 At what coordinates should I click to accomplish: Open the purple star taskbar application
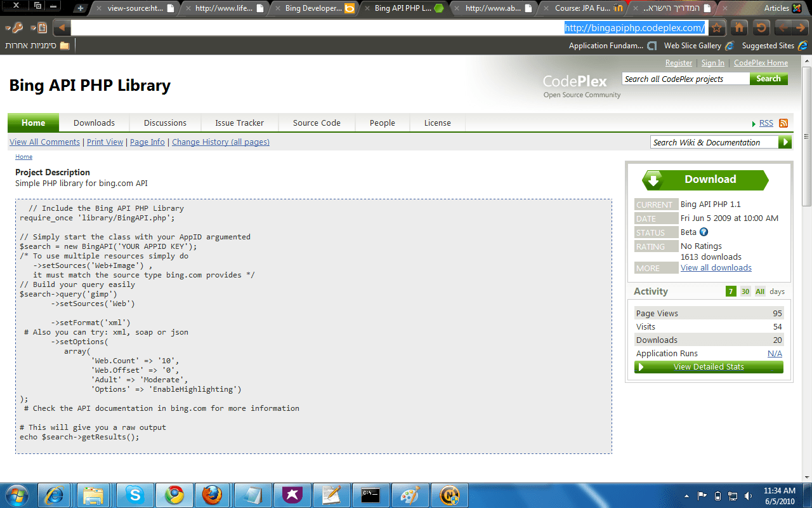292,495
